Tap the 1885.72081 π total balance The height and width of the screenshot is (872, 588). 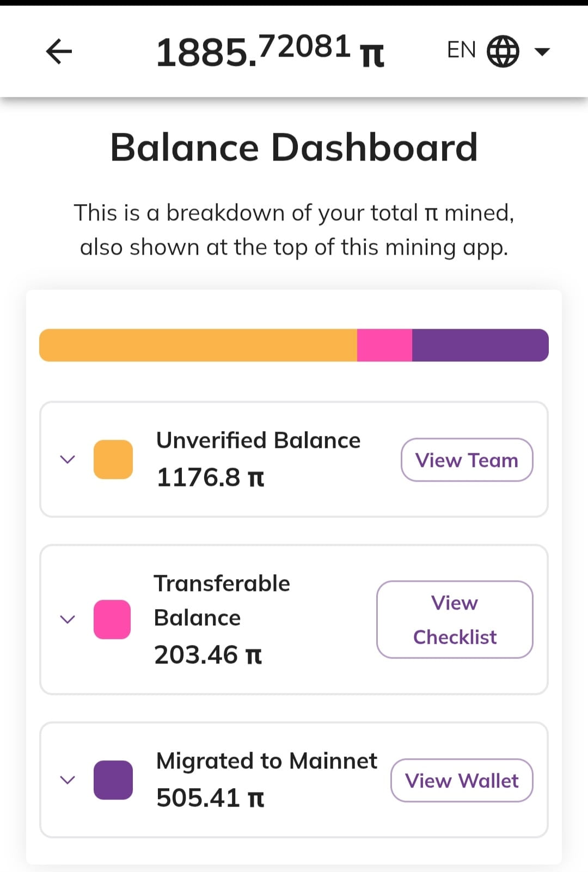[270, 51]
